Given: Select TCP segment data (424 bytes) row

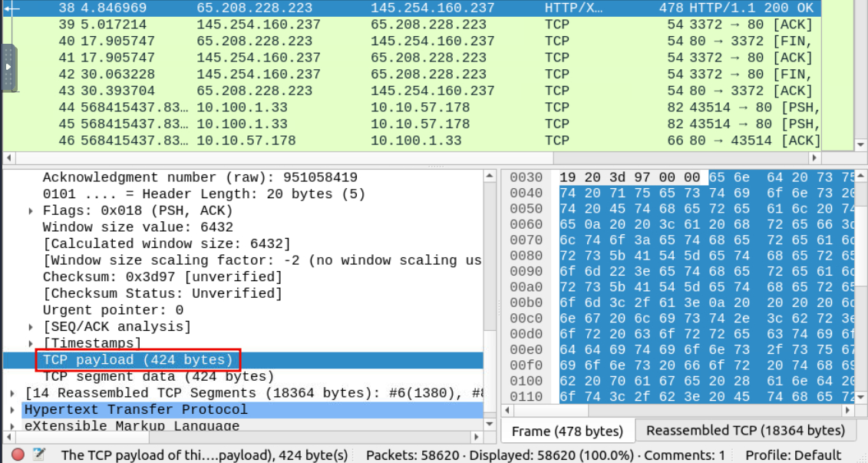Looking at the screenshot, I should tap(157, 376).
